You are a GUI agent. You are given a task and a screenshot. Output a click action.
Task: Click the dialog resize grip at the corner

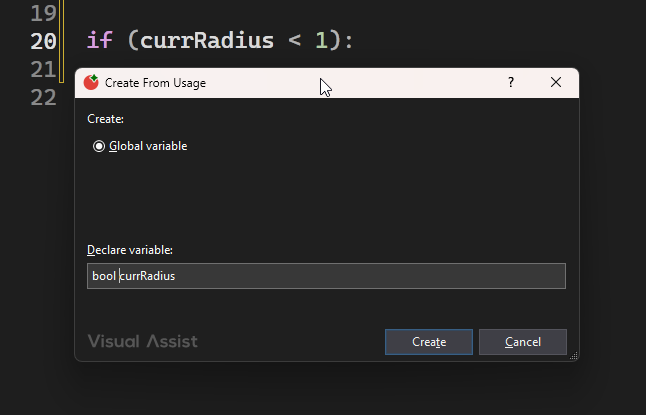pos(573,356)
